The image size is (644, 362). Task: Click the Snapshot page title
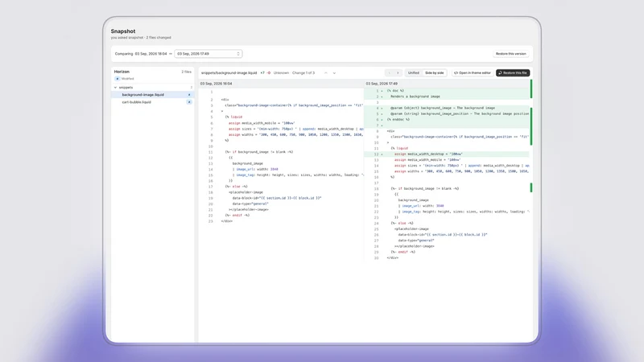click(123, 31)
